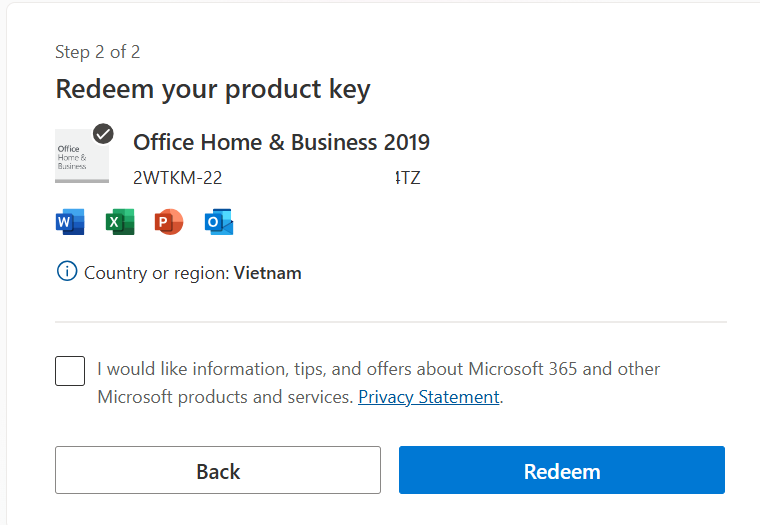
Task: Click the Step 2 of 2 label
Action: (x=97, y=52)
